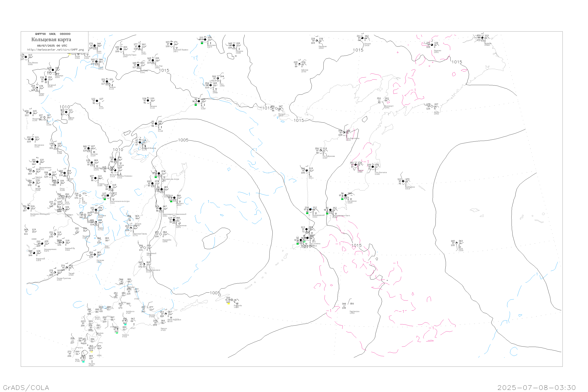
Task: Click the Оймякон station cloud-cover circle
Action: click(x=234, y=45)
